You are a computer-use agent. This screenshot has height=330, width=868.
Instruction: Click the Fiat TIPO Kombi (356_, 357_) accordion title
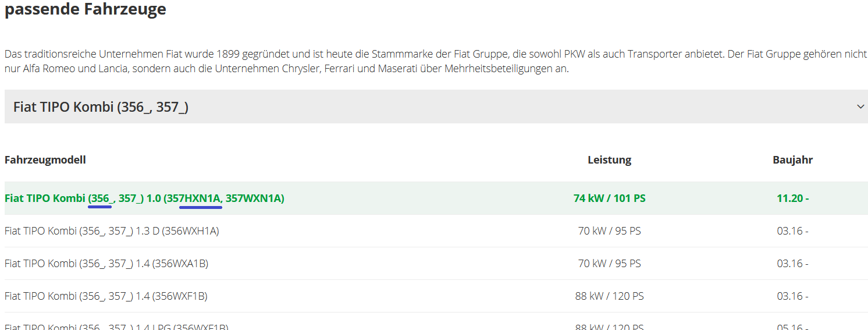[101, 107]
